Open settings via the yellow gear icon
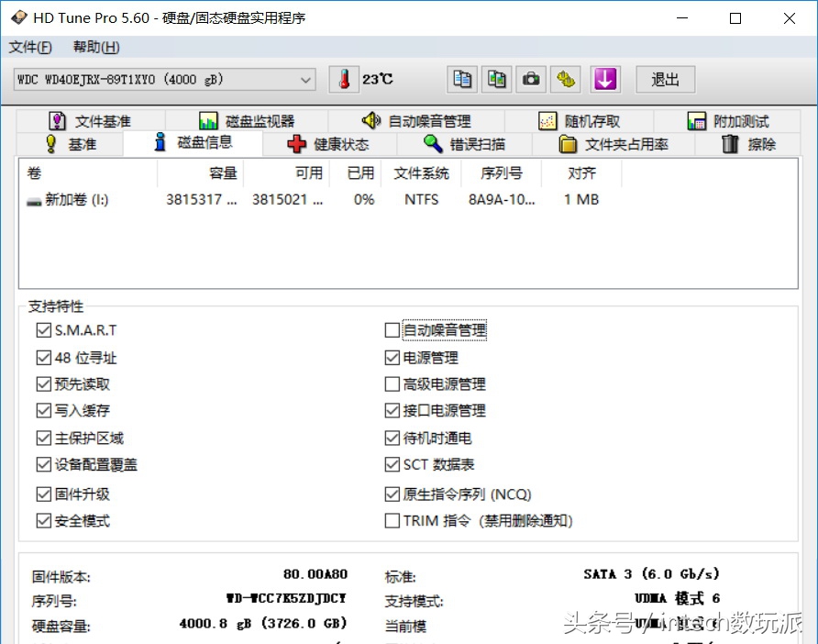Image resolution: width=818 pixels, height=644 pixels. (566, 80)
